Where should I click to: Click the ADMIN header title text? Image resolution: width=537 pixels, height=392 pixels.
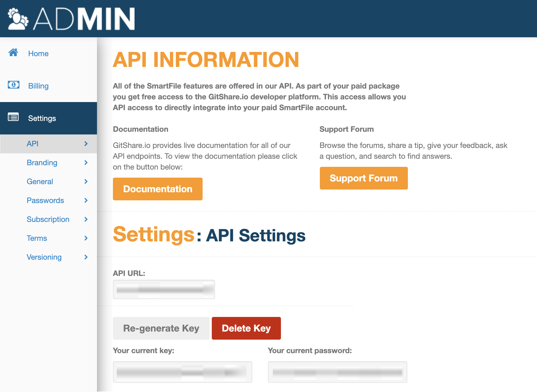tap(84, 19)
